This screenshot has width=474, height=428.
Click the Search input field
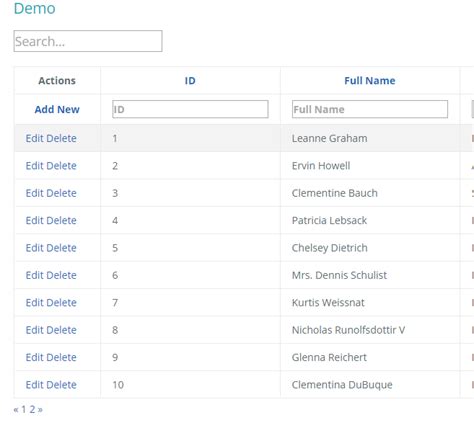pos(88,41)
